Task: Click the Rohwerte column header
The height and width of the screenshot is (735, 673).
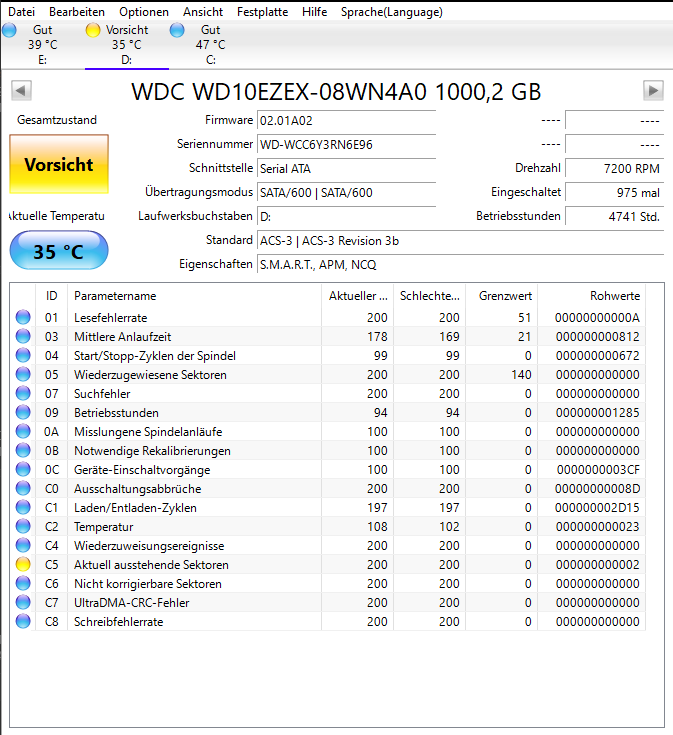Action: pos(591,296)
